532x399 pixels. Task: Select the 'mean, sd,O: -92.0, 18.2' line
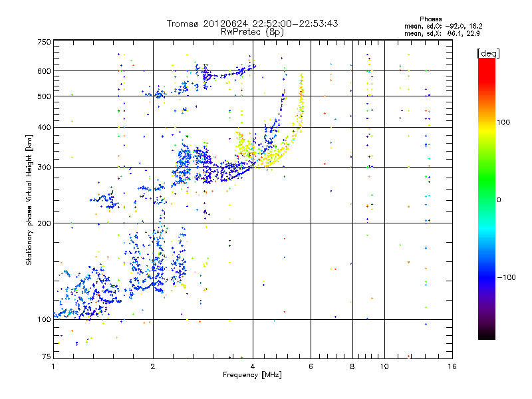(x=443, y=26)
